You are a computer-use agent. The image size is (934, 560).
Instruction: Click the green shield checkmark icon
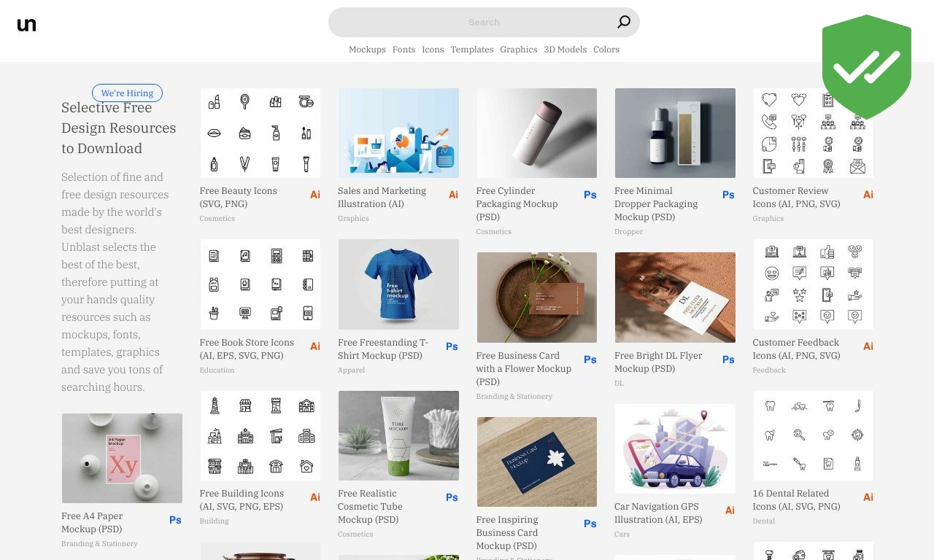coord(867,67)
